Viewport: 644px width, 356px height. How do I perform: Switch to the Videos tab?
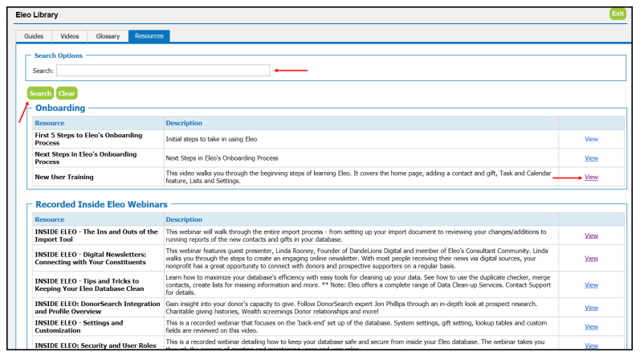(69, 36)
